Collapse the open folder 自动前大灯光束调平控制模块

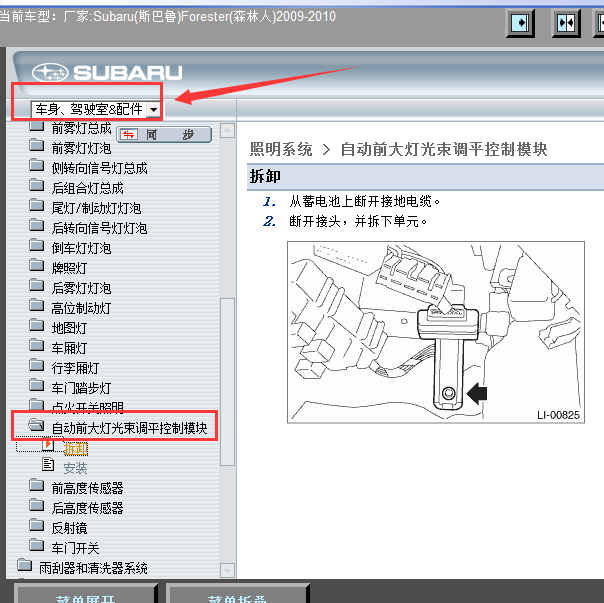37,425
